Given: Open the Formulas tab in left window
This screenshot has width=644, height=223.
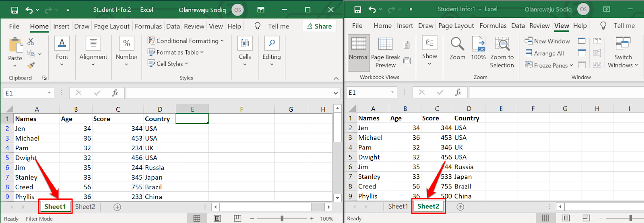Looking at the screenshot, I should (x=148, y=26).
